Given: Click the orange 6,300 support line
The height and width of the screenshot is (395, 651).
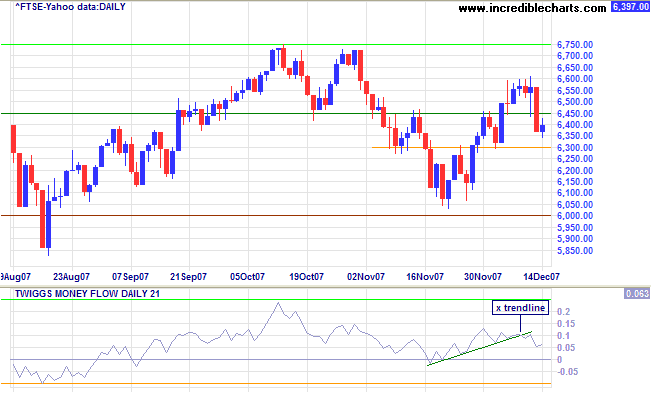Looking at the screenshot, I should [461, 147].
